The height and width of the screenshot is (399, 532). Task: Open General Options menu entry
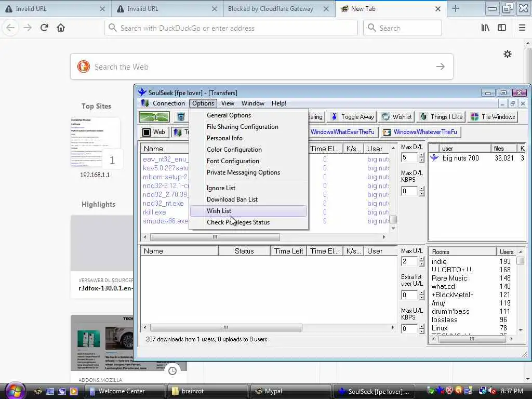click(x=229, y=115)
